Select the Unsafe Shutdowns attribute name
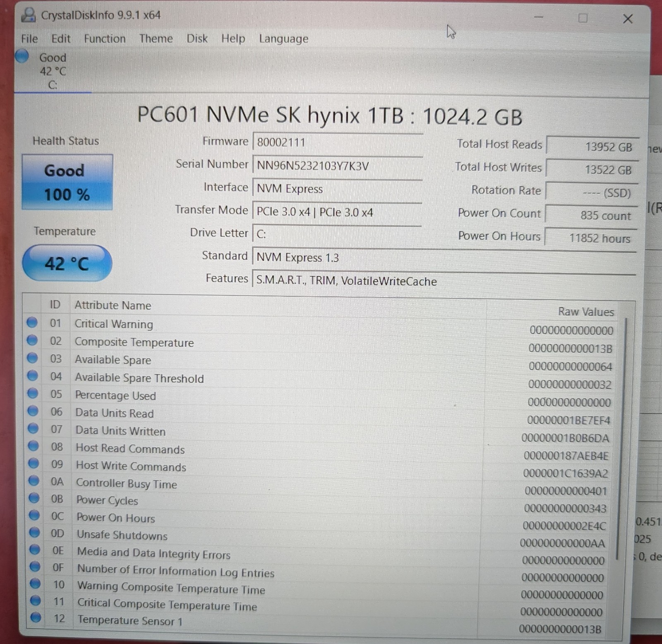The height and width of the screenshot is (644, 662). 122,535
